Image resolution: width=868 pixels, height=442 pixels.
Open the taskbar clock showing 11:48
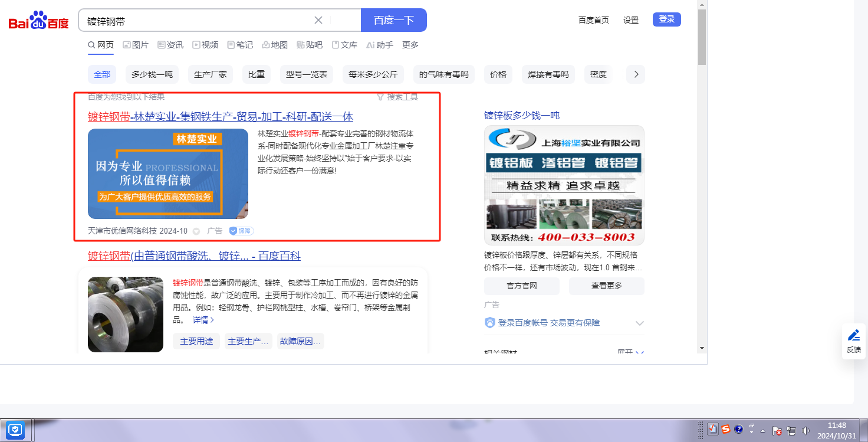pos(837,430)
